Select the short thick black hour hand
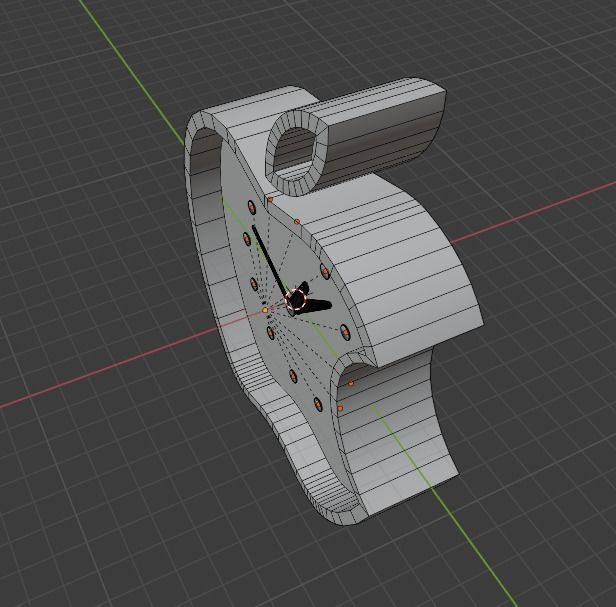616x607 pixels. [317, 305]
